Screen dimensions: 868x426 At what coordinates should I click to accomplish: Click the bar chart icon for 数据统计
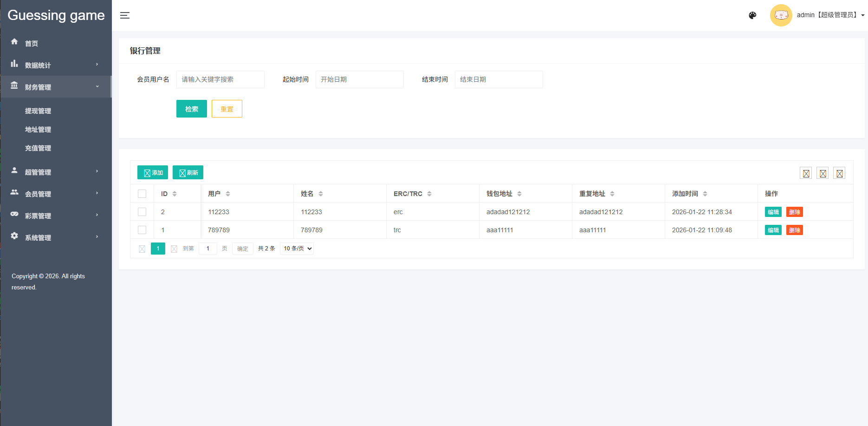pos(14,64)
